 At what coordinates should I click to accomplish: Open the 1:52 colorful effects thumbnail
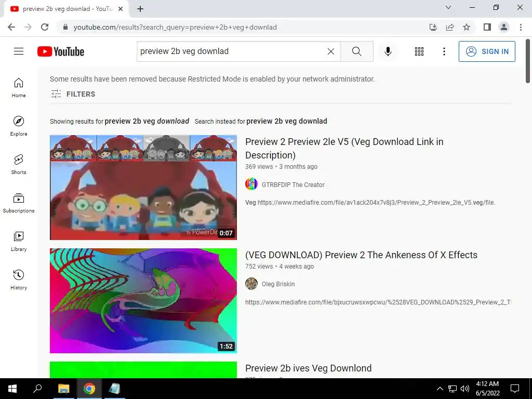tap(143, 301)
